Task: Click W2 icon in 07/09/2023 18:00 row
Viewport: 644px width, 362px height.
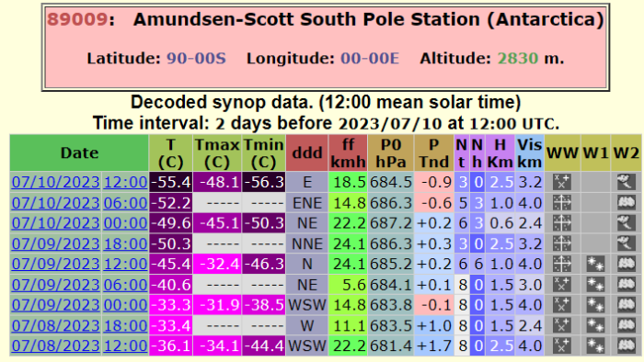Action: point(626,243)
